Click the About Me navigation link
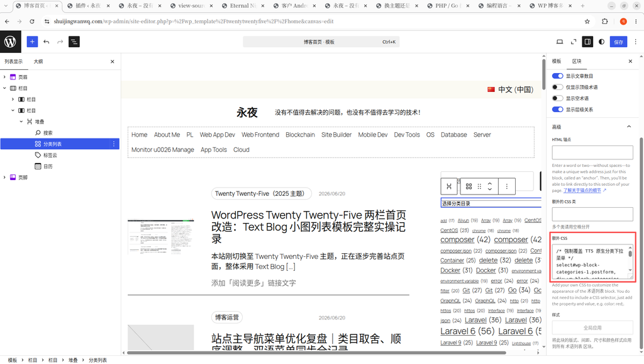The height and width of the screenshot is (364, 644). 167,135
